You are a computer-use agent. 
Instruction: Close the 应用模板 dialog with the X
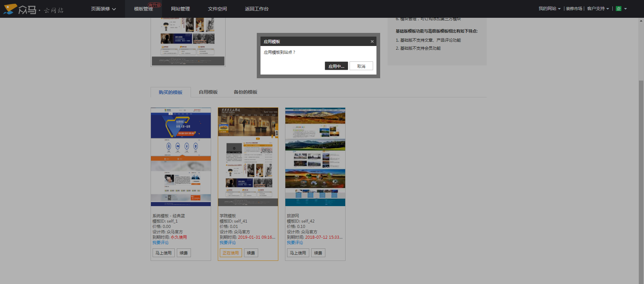[372, 42]
